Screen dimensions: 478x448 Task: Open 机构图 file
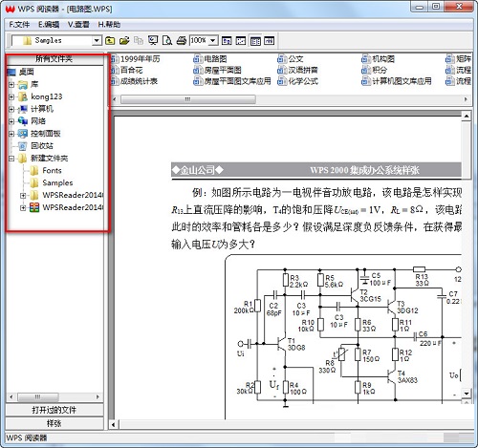(383, 59)
